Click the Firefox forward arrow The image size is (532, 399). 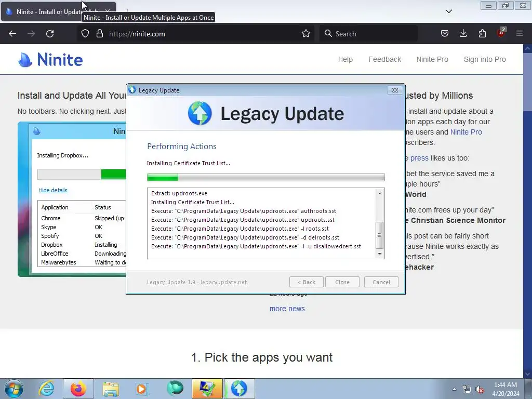click(31, 34)
